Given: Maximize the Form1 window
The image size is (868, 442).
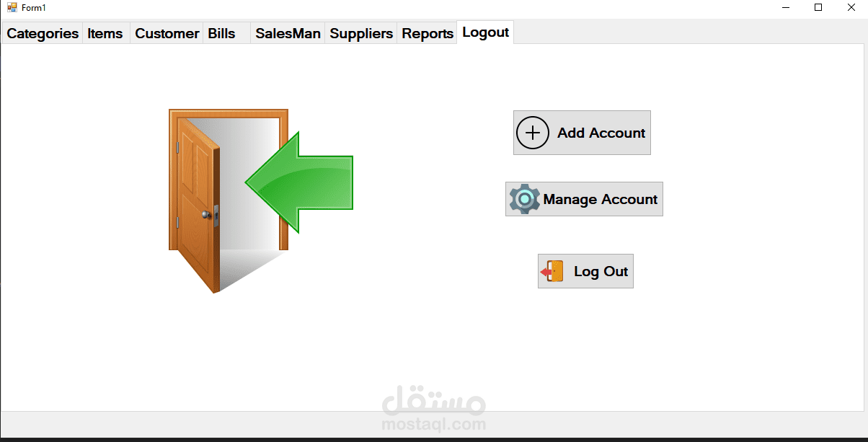Looking at the screenshot, I should point(818,7).
